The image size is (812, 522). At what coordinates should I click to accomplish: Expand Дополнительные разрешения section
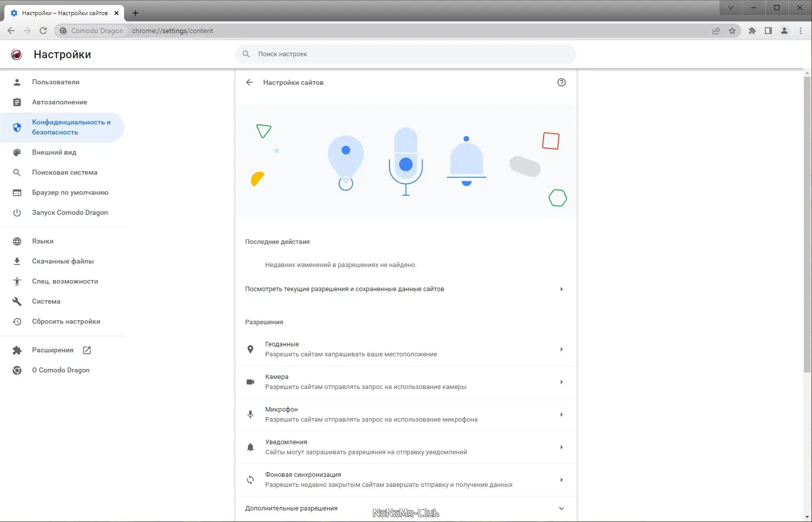(x=405, y=508)
